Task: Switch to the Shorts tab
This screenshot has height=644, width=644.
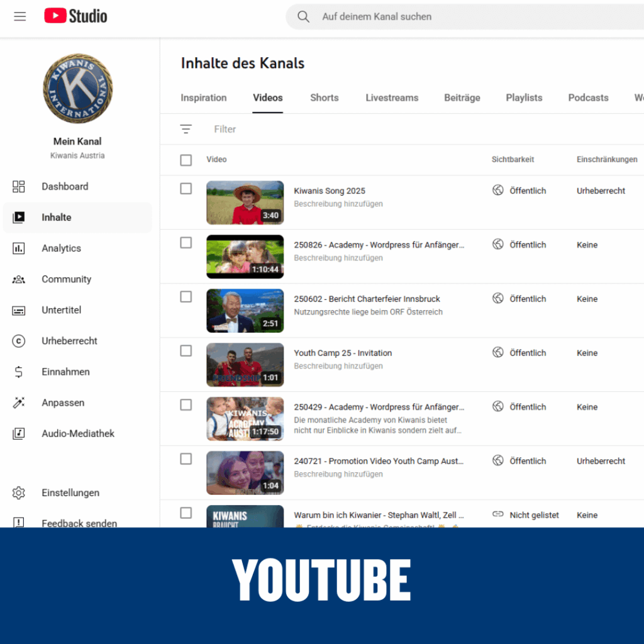Action: pyautogui.click(x=324, y=97)
